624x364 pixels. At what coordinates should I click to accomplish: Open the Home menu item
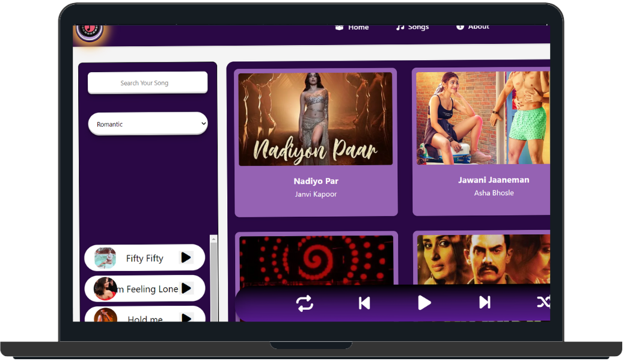click(352, 27)
